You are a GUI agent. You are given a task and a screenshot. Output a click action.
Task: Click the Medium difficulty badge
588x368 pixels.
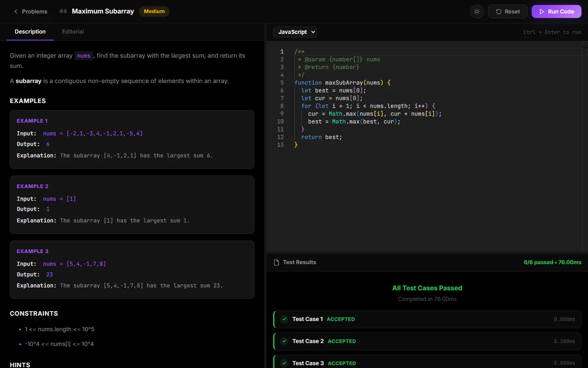(x=154, y=11)
